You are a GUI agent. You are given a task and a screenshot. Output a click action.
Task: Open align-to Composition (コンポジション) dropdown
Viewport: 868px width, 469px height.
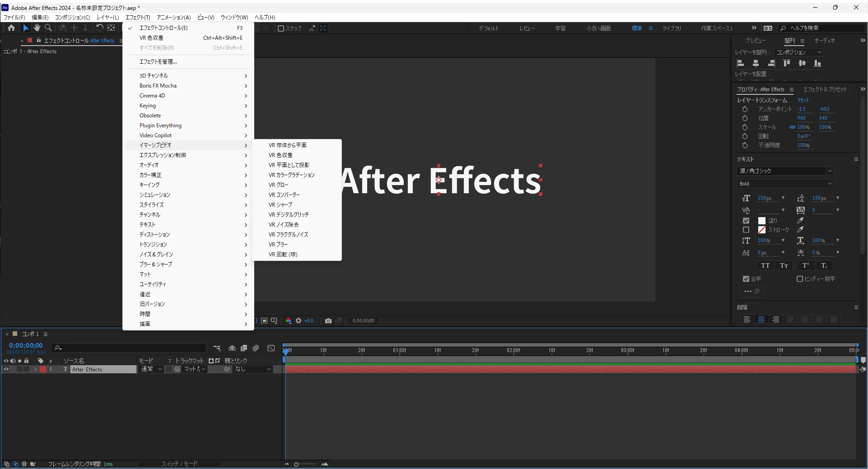(x=798, y=52)
